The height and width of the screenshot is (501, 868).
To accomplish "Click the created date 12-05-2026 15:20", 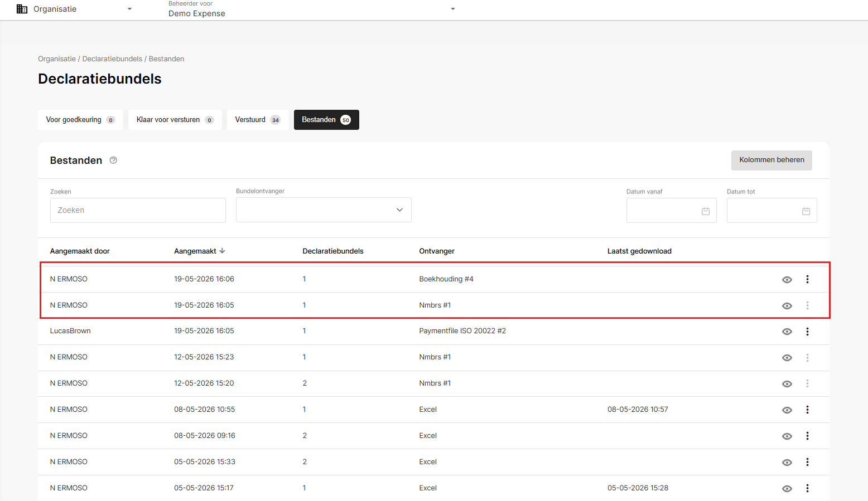I will pos(204,383).
